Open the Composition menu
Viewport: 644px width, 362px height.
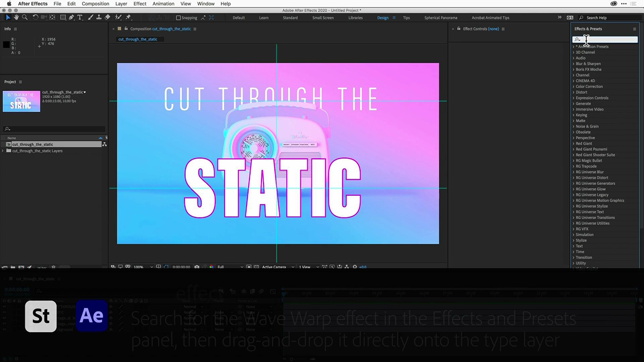pyautogui.click(x=95, y=4)
